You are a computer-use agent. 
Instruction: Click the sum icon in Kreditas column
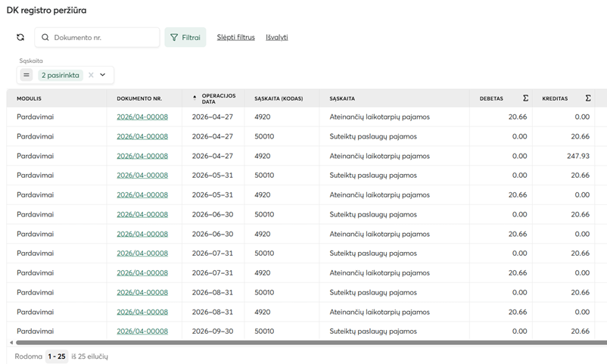[x=588, y=98]
